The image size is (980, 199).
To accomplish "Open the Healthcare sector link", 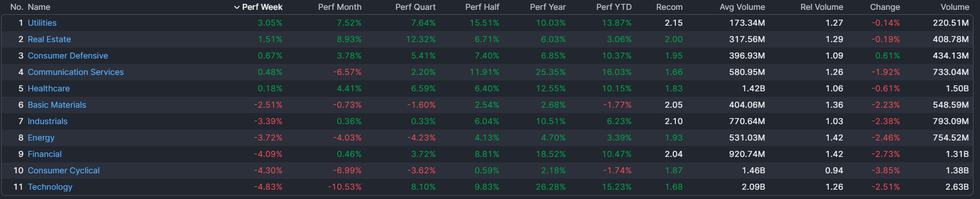I will tap(49, 89).
